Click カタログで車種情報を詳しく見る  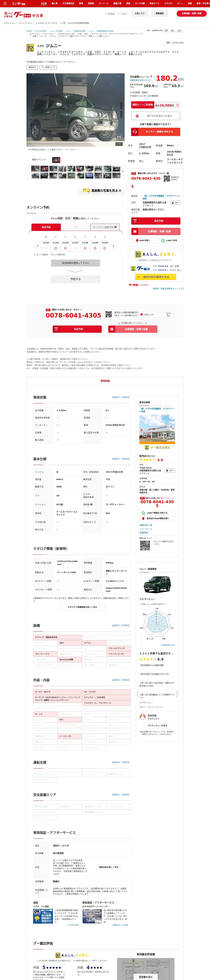click(x=82, y=607)
